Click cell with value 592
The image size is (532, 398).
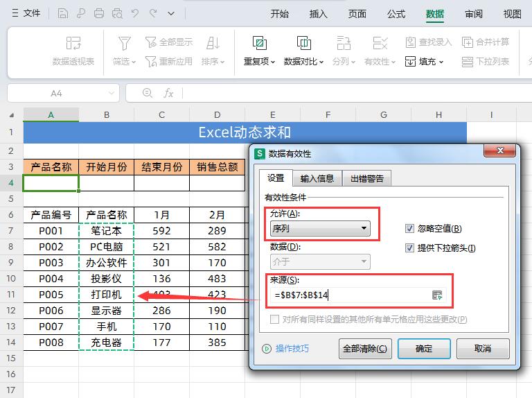(x=162, y=231)
